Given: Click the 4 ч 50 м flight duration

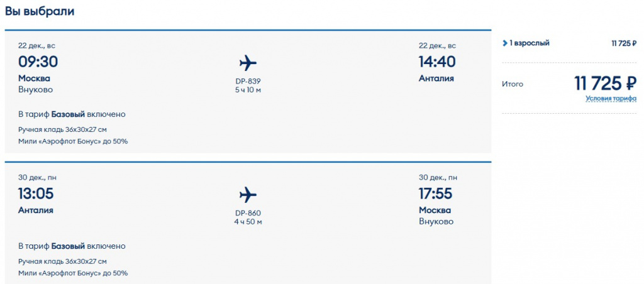Looking at the screenshot, I should [248, 222].
